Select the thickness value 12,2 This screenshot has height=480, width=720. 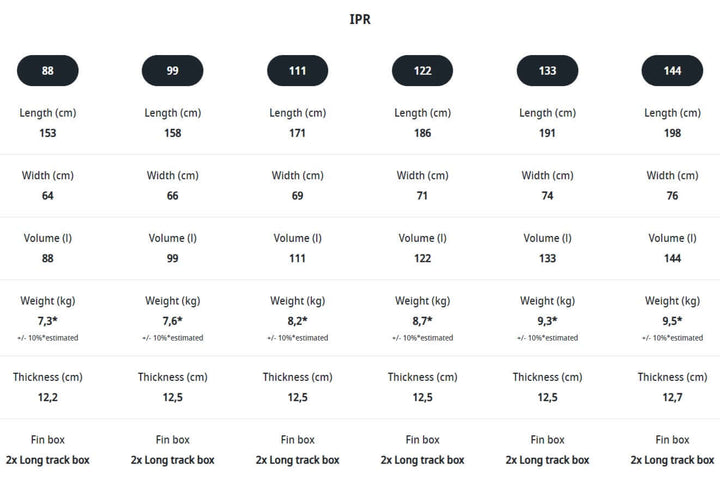[48, 398]
